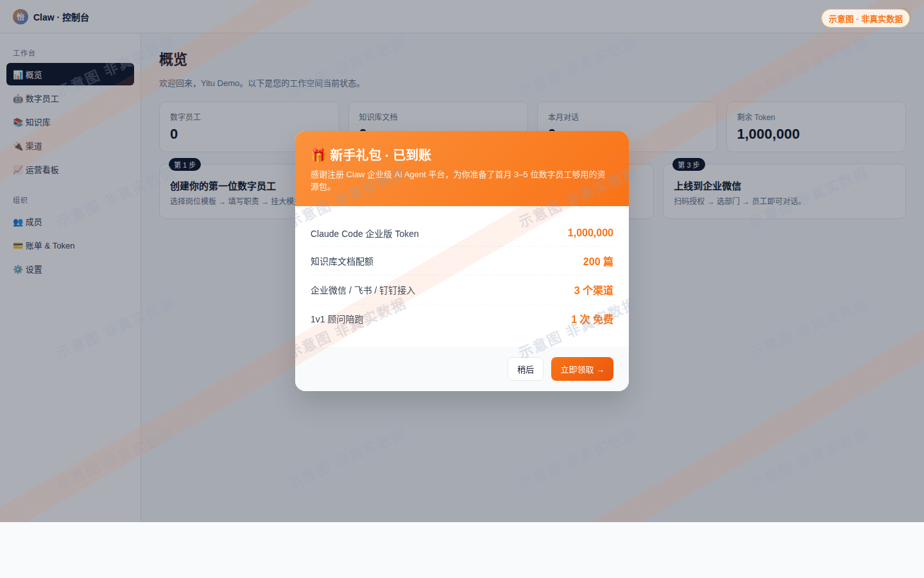Click the 3 个渠道 value

tap(594, 290)
